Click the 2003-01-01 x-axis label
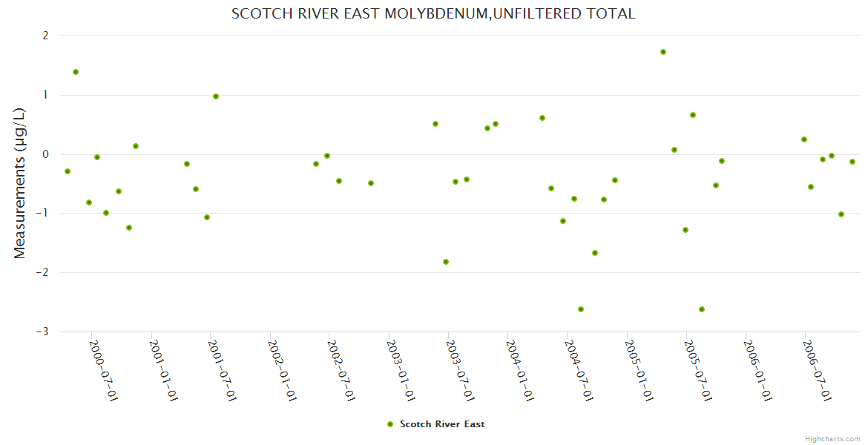 tap(401, 370)
